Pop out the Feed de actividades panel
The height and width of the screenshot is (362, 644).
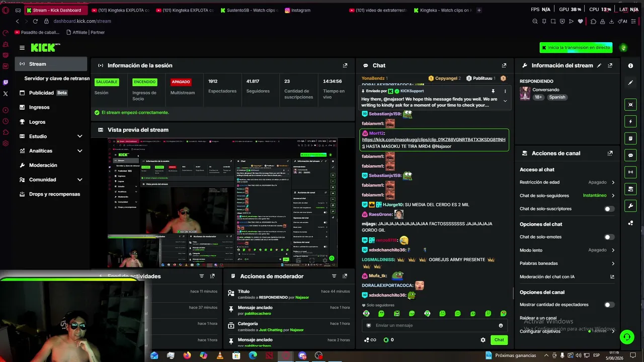(x=212, y=276)
